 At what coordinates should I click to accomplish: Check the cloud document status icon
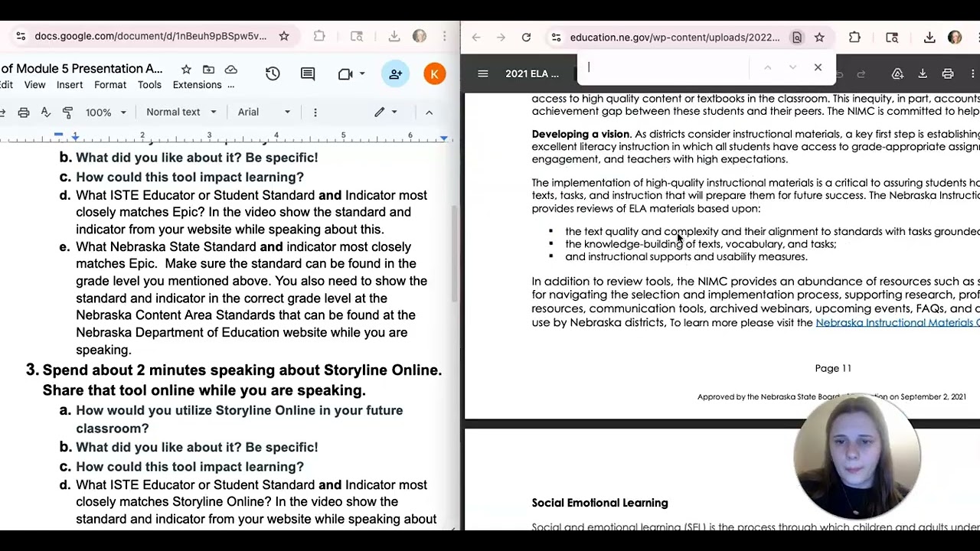(x=230, y=70)
